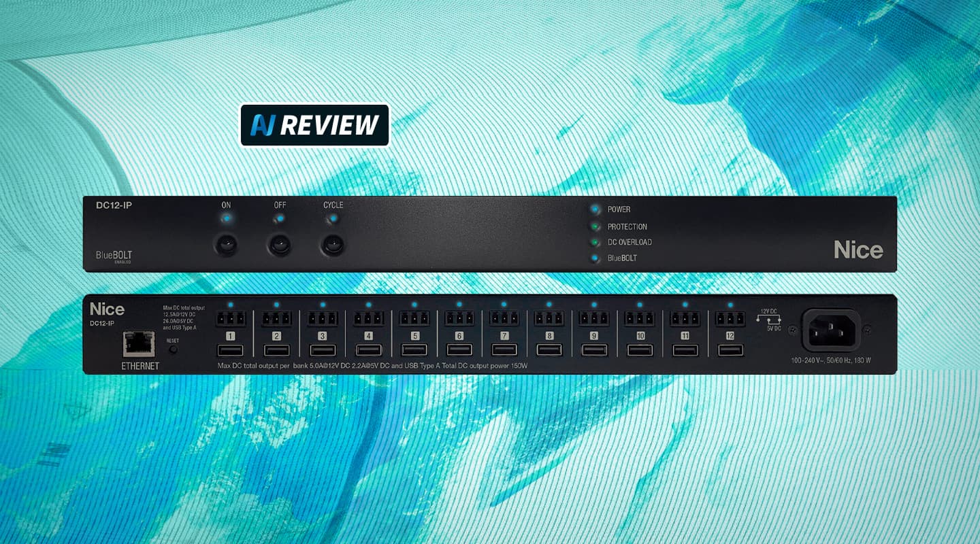Click the USB port under number 10
The width and height of the screenshot is (980, 544).
pyautogui.click(x=640, y=350)
